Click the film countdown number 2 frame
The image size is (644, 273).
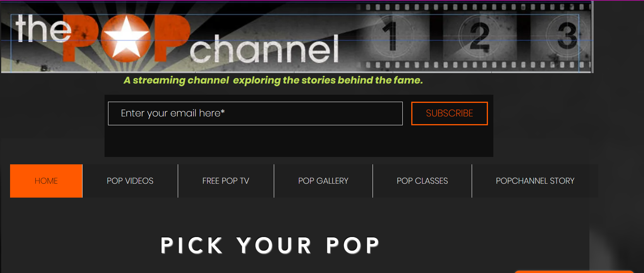coord(479,36)
